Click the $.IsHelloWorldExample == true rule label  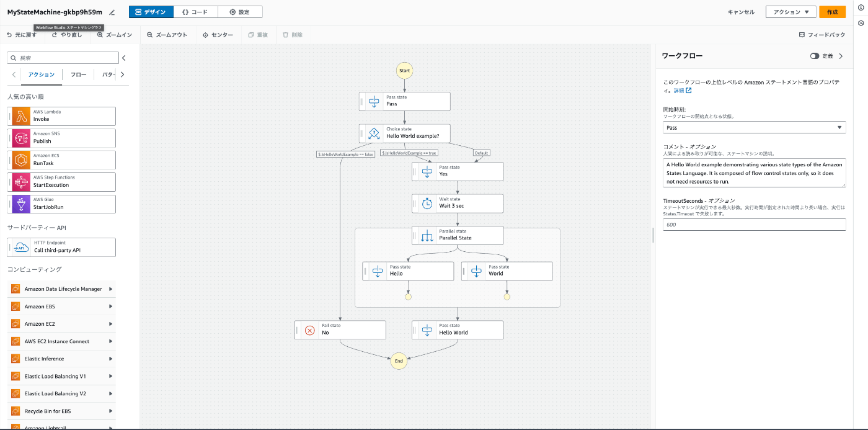[x=409, y=153]
